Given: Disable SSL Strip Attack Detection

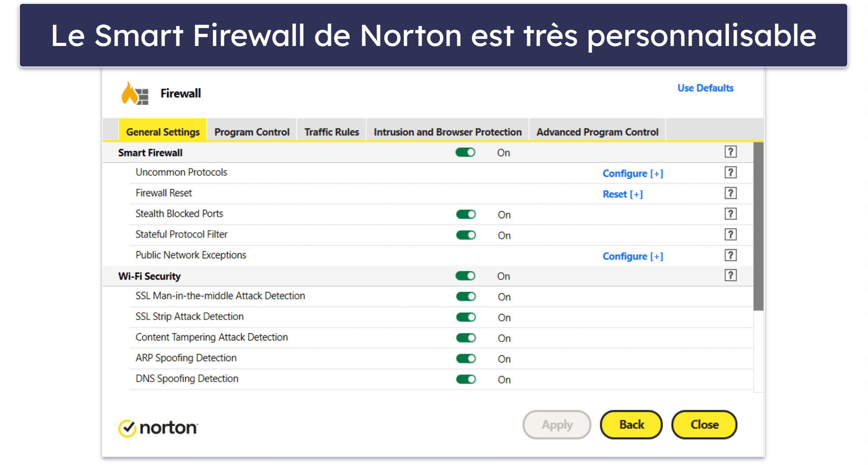Looking at the screenshot, I should coord(466,317).
